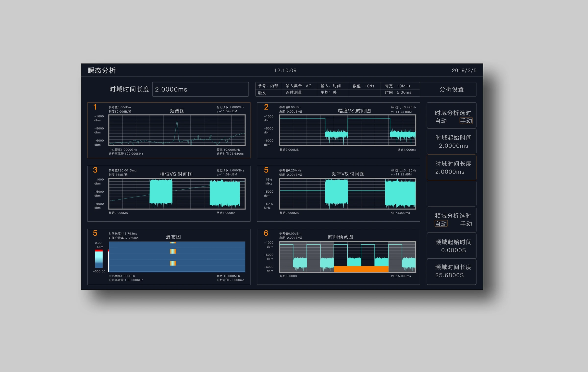This screenshot has height=372, width=588.
Task: Select 自动 under 频域分析选时
Action: [441, 224]
